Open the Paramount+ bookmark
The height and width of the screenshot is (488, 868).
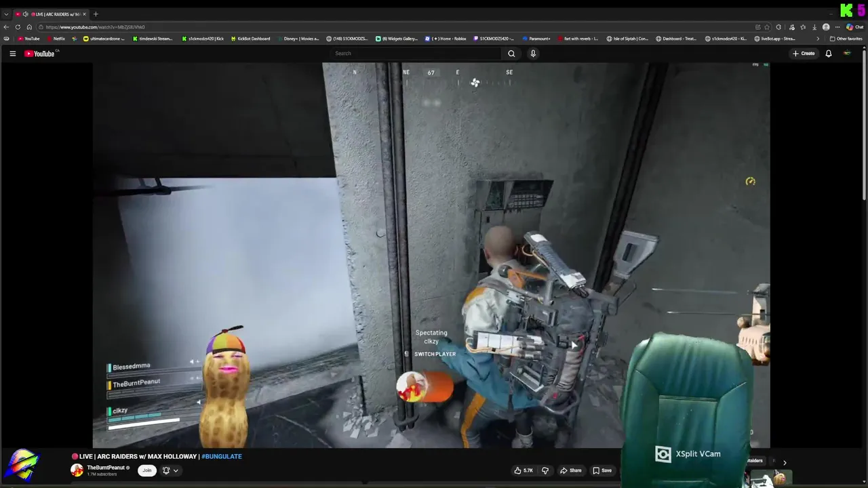pyautogui.click(x=536, y=39)
